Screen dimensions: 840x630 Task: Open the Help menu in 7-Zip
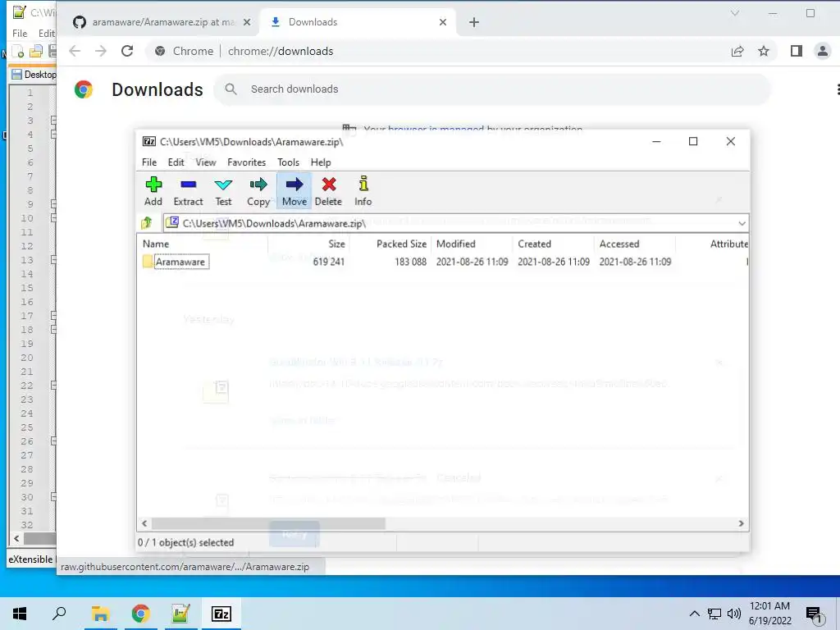click(321, 162)
